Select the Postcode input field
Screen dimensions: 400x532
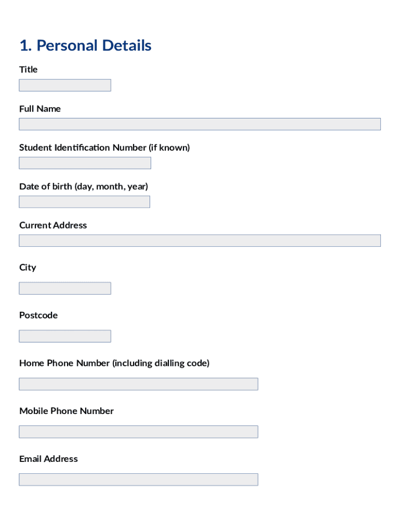[x=65, y=336]
